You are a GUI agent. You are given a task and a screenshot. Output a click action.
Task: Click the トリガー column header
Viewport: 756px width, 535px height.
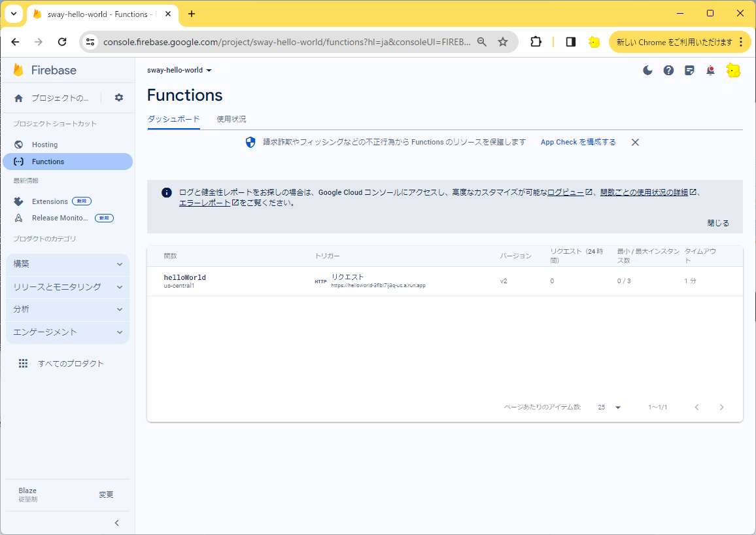(328, 256)
